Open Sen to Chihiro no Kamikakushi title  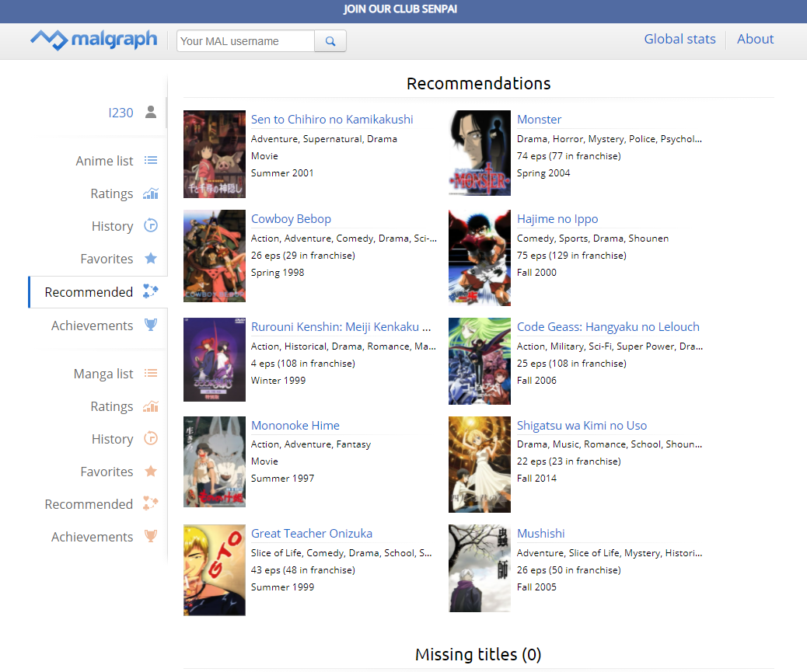(x=332, y=120)
